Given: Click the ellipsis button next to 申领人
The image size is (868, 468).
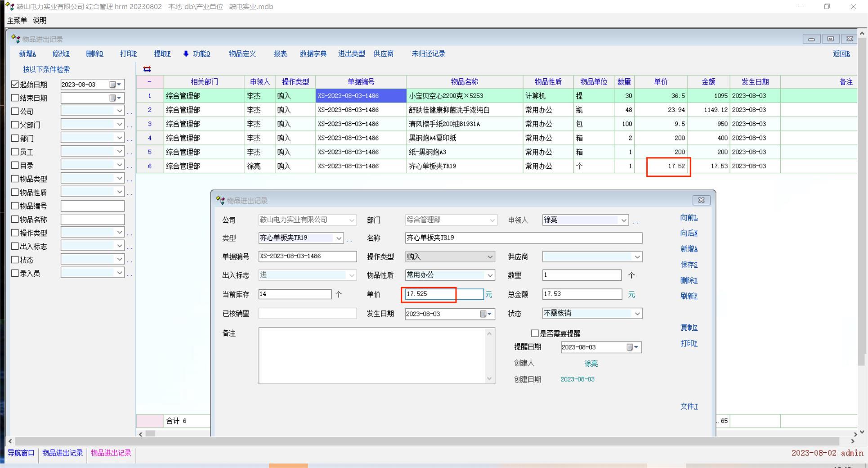Looking at the screenshot, I should [x=635, y=221].
